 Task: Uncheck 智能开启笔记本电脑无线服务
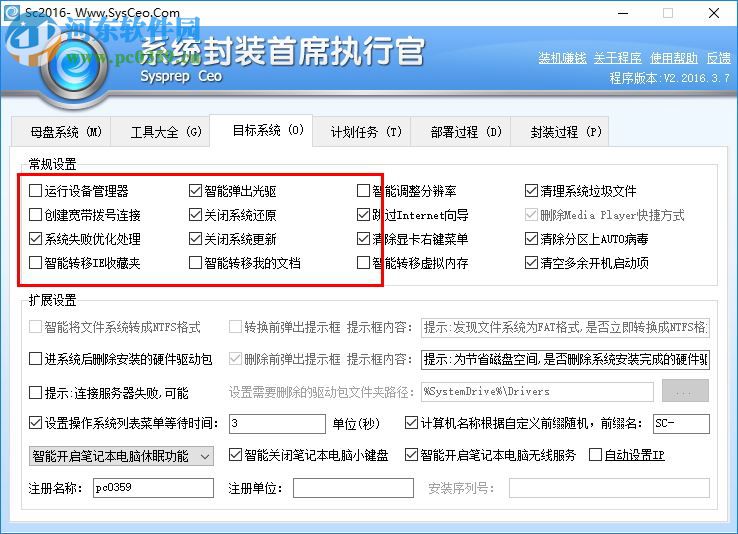tap(411, 454)
